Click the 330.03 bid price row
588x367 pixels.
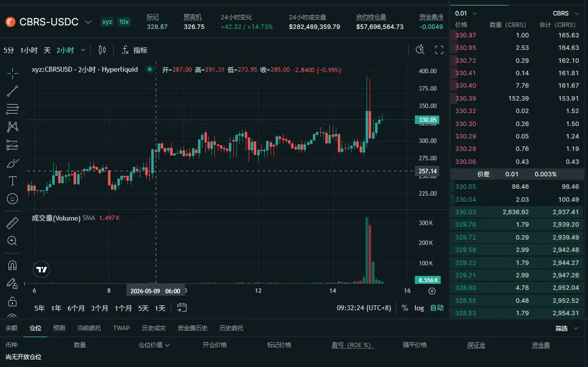(517, 212)
